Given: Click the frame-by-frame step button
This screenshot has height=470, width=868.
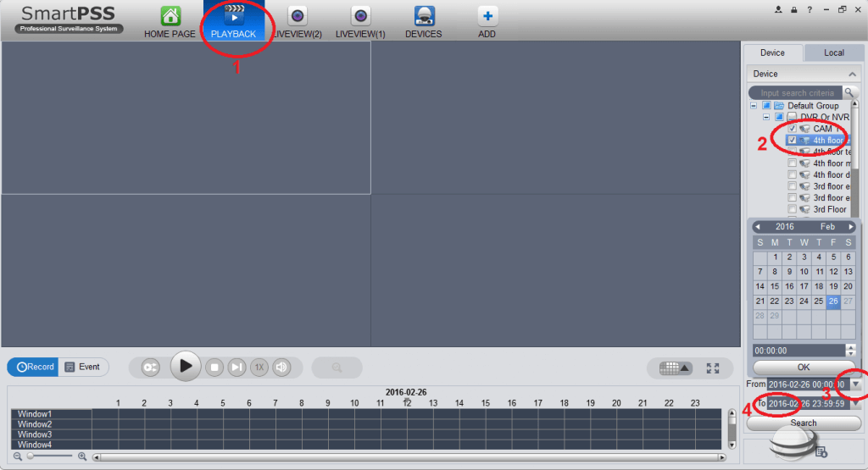Looking at the screenshot, I should coord(237,368).
